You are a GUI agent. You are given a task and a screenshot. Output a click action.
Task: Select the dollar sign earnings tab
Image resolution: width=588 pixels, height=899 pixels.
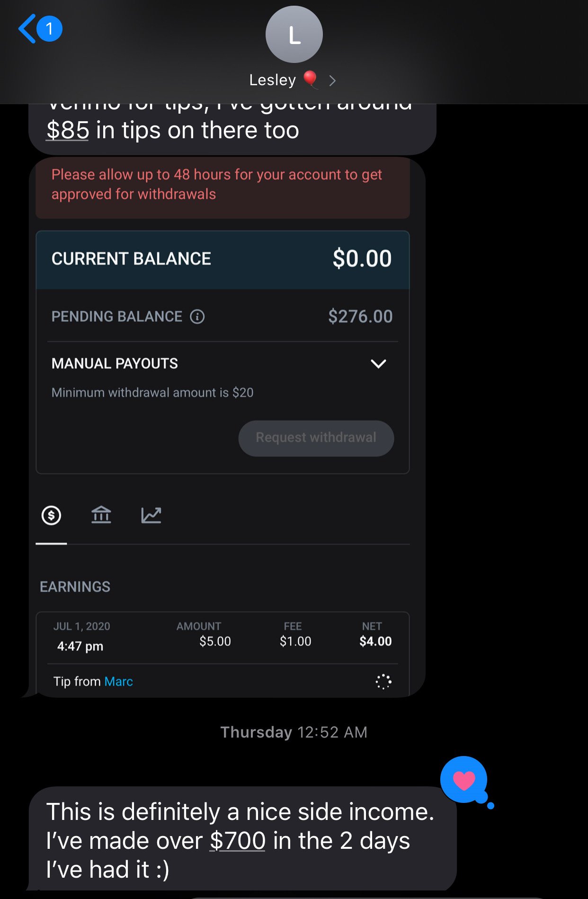pyautogui.click(x=51, y=515)
